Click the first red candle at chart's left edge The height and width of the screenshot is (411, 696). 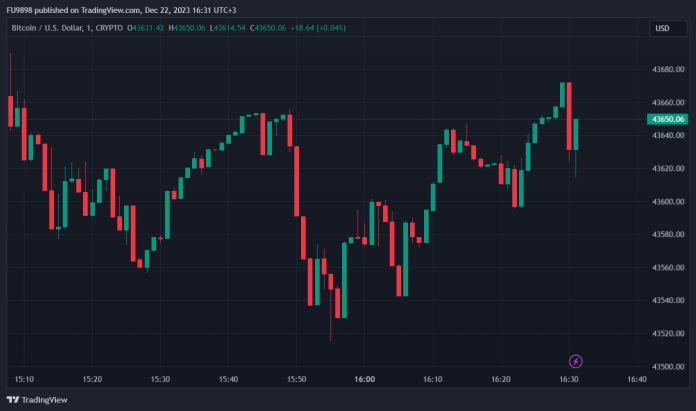(10, 110)
